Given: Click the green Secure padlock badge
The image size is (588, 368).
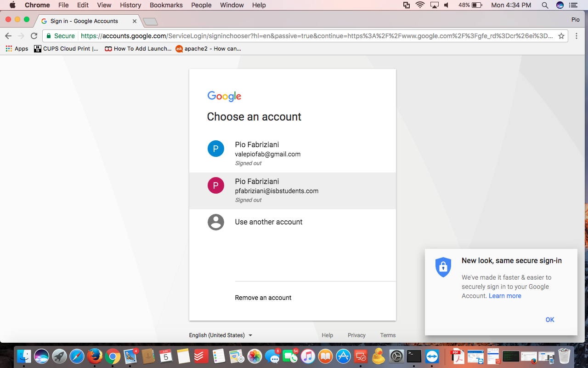Looking at the screenshot, I should click(61, 36).
